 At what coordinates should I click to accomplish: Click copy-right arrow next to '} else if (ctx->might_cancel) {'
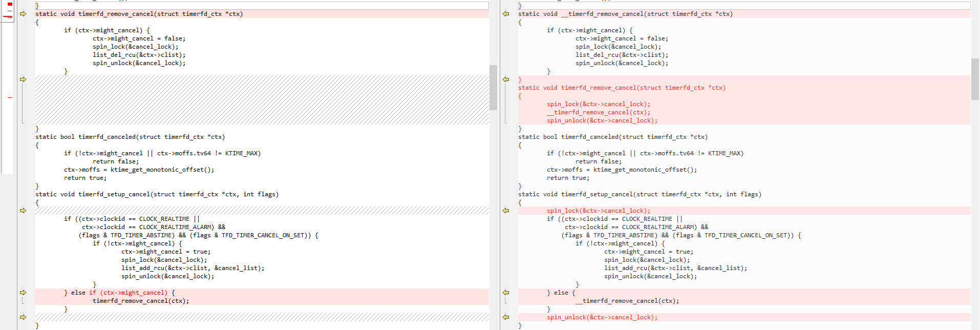pyautogui.click(x=23, y=293)
